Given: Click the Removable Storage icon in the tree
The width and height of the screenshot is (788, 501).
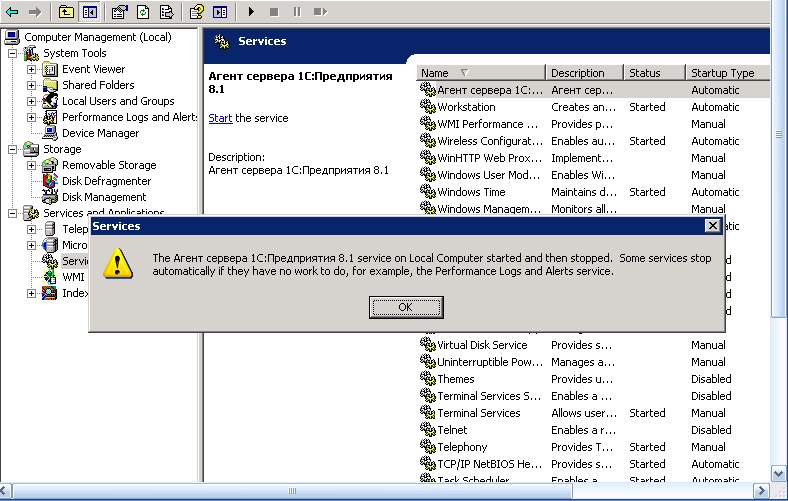Looking at the screenshot, I should 50,165.
